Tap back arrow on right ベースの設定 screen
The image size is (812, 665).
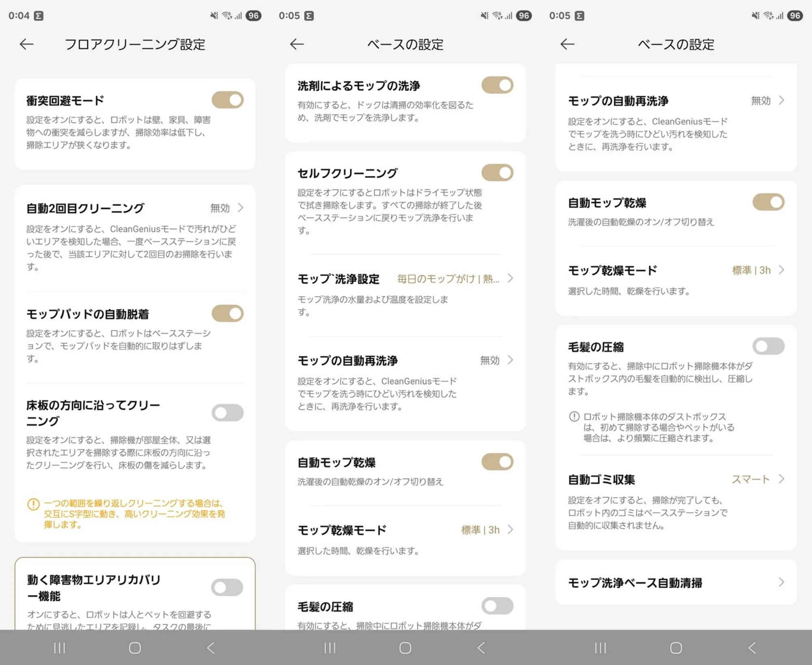(567, 44)
